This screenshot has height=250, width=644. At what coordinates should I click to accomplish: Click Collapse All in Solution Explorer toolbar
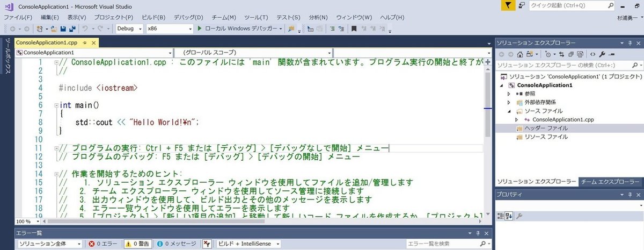tap(570, 54)
